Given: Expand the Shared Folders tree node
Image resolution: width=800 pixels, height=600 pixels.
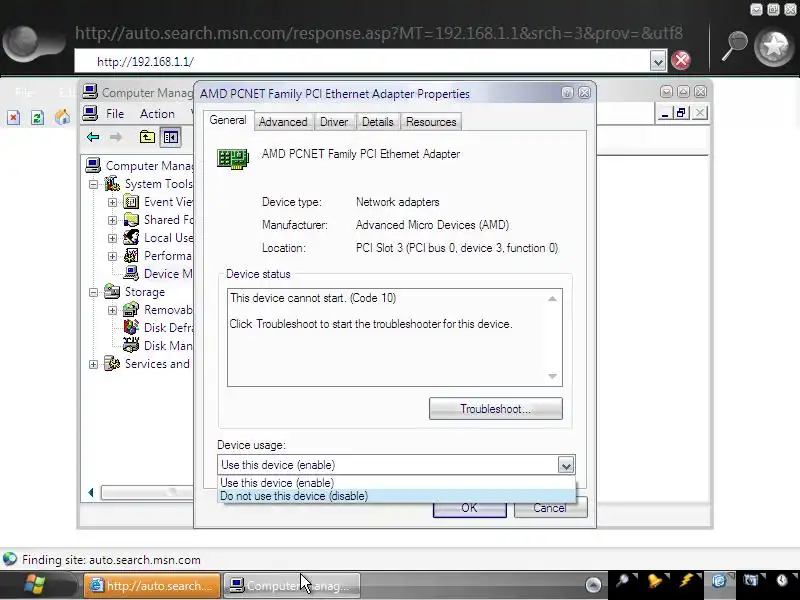Looking at the screenshot, I should 112,220.
